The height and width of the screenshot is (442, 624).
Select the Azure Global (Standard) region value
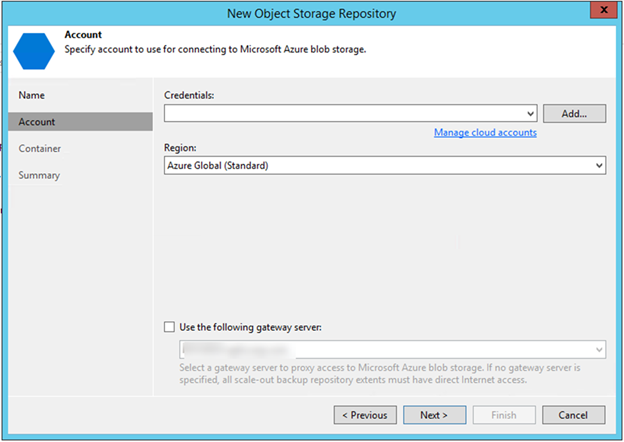tap(218, 166)
